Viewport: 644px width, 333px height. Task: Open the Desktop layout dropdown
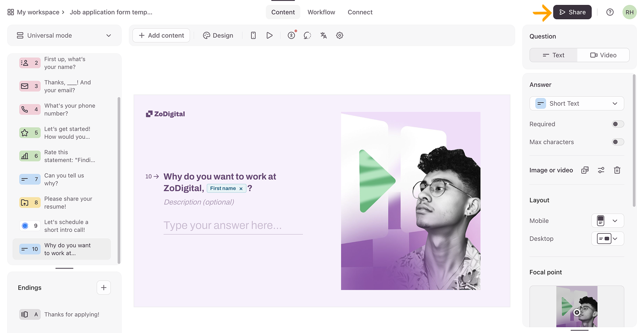click(608, 239)
